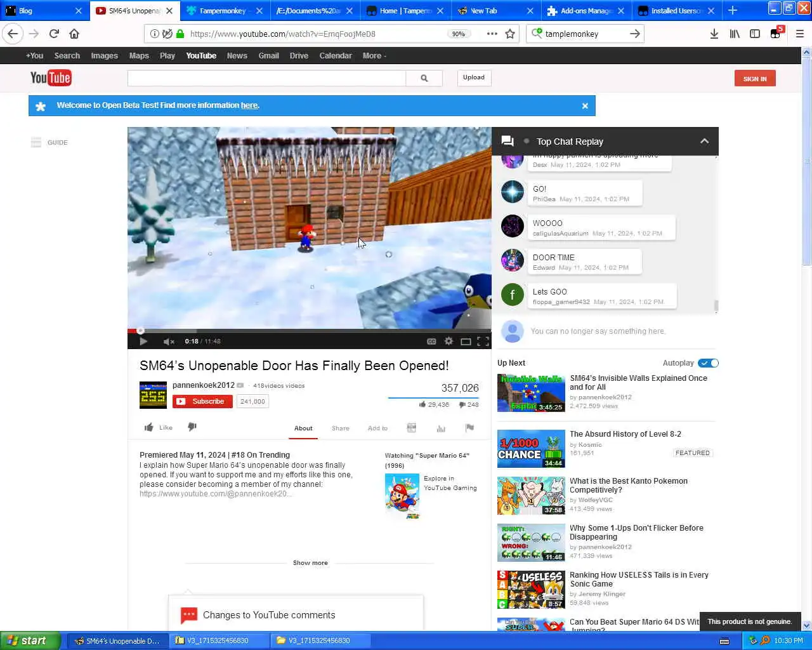This screenshot has width=812, height=650.
Task: Report video with the flag icon
Action: pyautogui.click(x=469, y=428)
